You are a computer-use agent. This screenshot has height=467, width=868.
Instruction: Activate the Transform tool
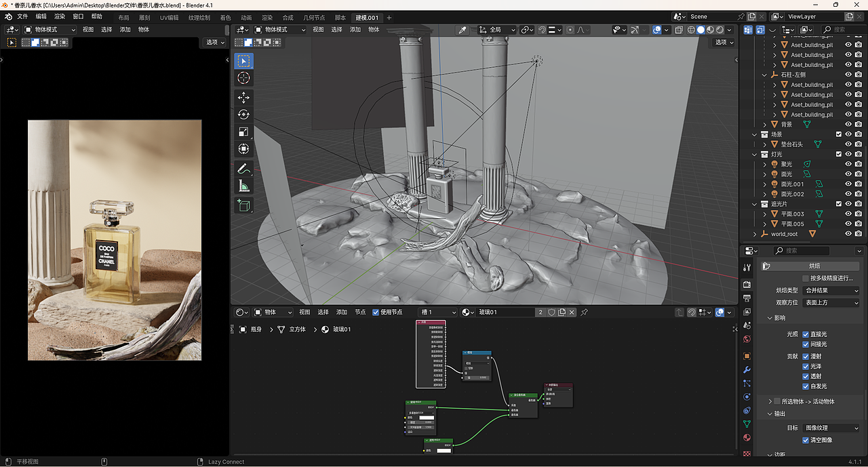243,148
